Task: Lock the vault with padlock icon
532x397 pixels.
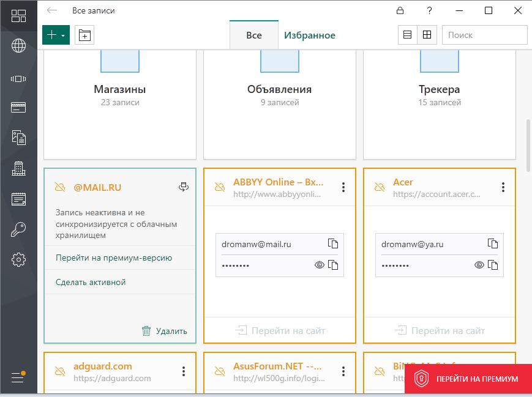Action: click(x=400, y=10)
